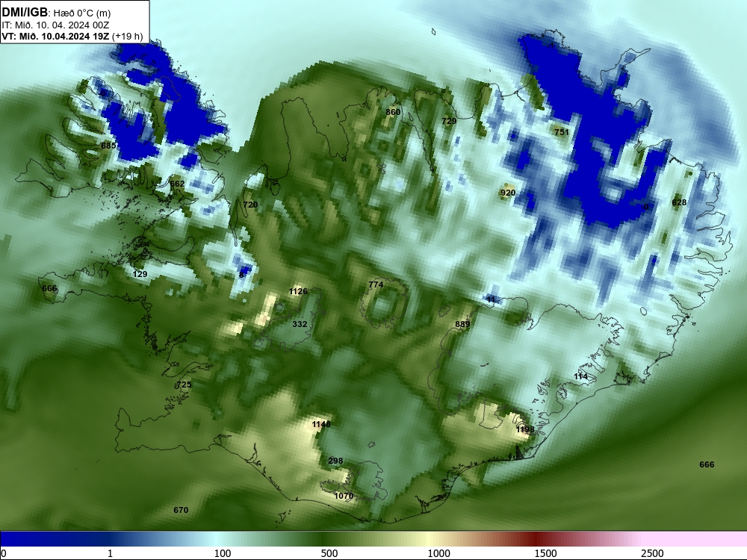Click the 860 value on the map

393,112
